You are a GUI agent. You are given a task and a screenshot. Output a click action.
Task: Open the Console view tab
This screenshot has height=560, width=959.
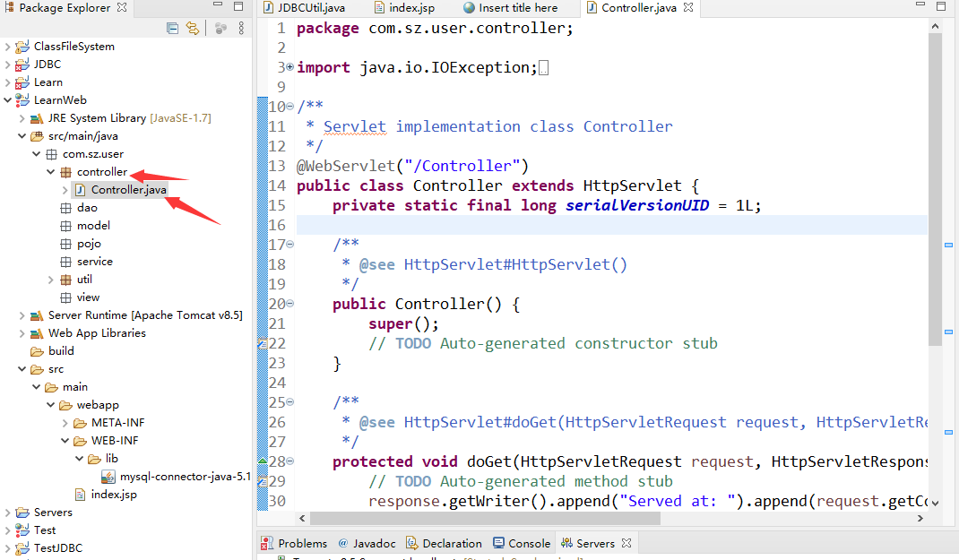(x=522, y=543)
